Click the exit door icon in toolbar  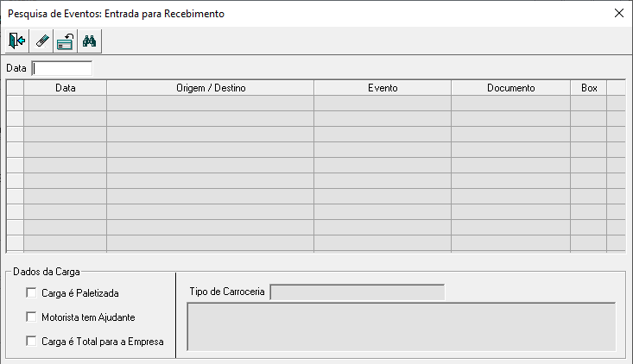coord(16,41)
